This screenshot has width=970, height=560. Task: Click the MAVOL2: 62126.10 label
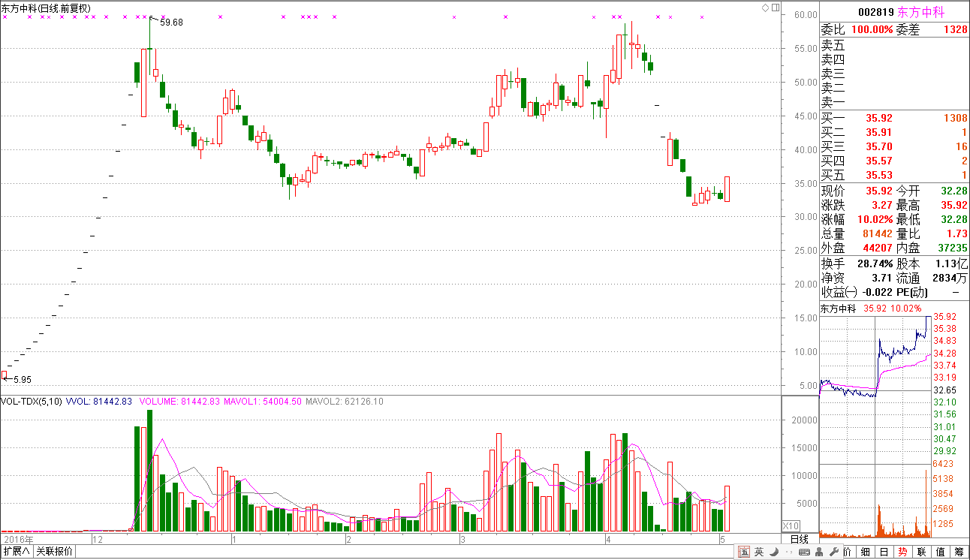(x=344, y=402)
